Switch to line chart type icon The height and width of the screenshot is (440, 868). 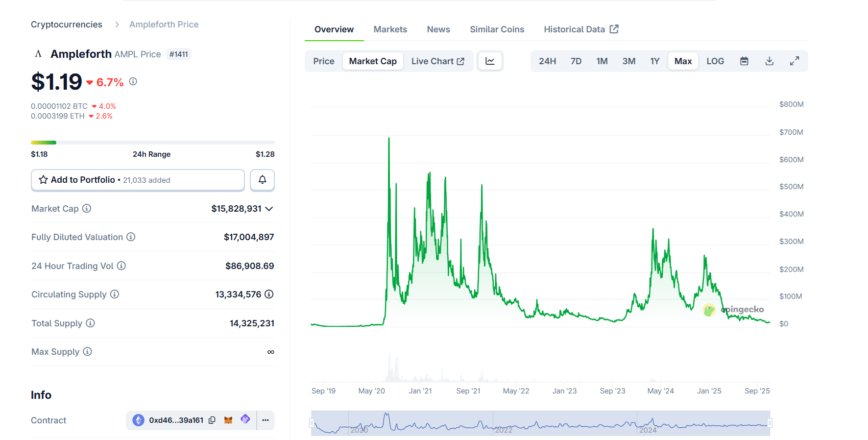point(490,61)
